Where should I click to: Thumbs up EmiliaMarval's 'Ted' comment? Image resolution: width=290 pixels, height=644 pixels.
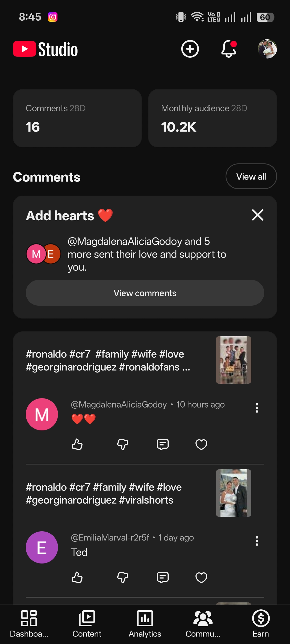77,577
